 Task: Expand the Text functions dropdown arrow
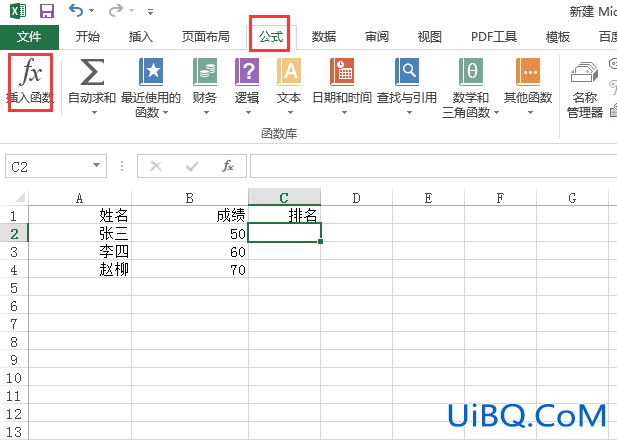[290, 113]
